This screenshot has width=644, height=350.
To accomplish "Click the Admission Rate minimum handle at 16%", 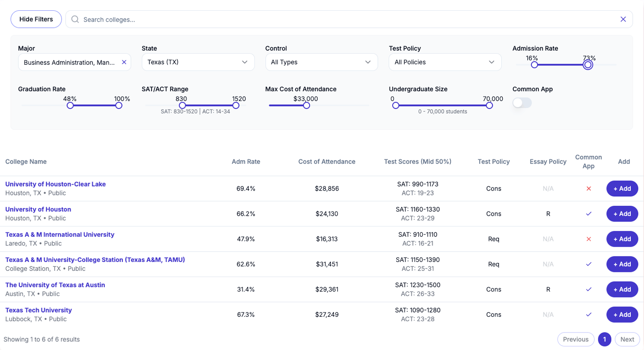I will pyautogui.click(x=534, y=65).
